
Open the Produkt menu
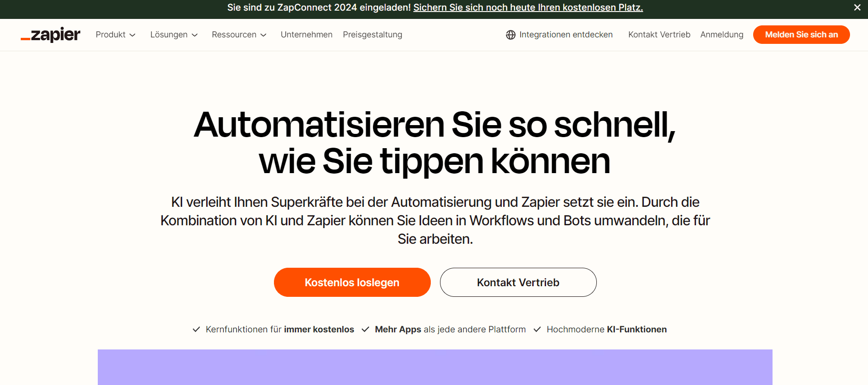115,35
